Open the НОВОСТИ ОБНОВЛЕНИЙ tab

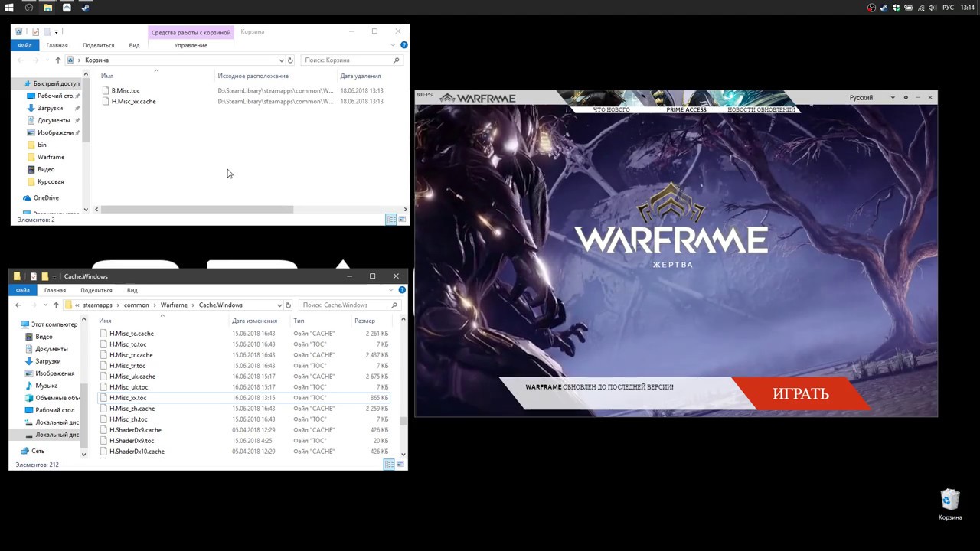pyautogui.click(x=761, y=109)
